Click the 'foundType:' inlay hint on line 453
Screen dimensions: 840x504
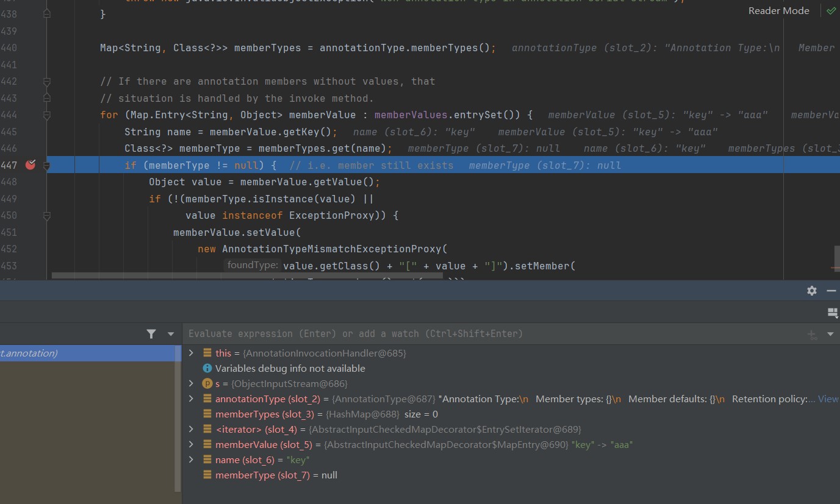pyautogui.click(x=252, y=265)
